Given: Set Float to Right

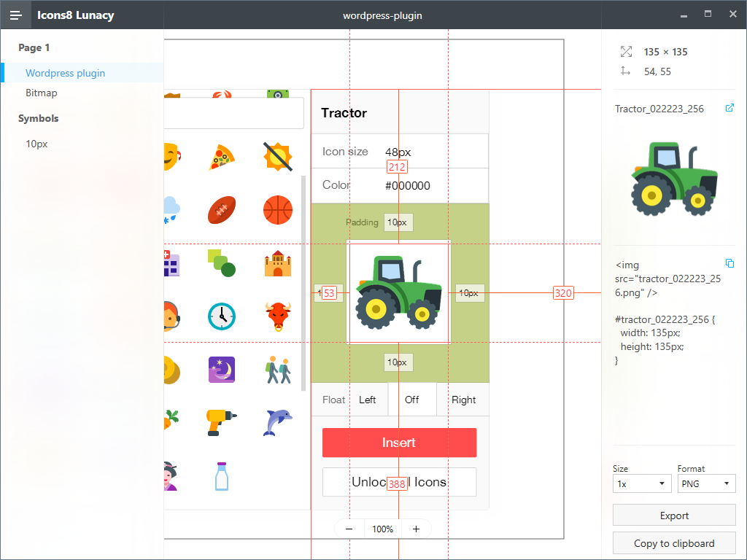Looking at the screenshot, I should pyautogui.click(x=463, y=400).
